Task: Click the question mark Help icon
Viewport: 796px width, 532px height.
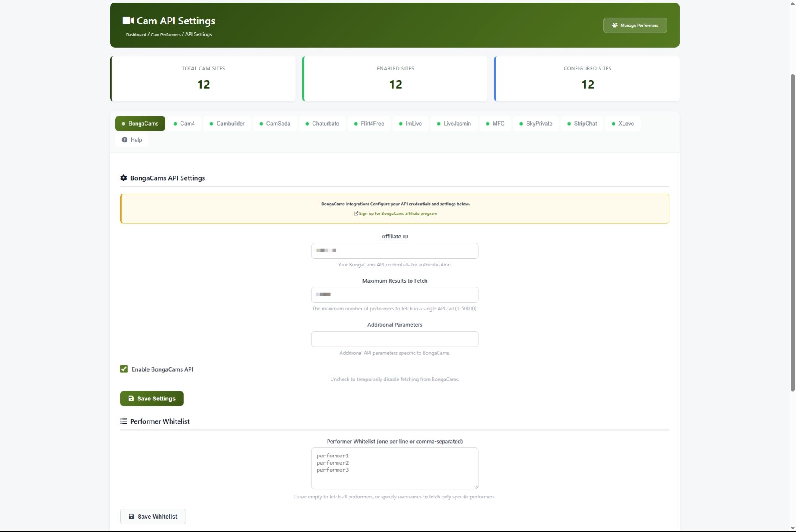Action: (x=124, y=140)
